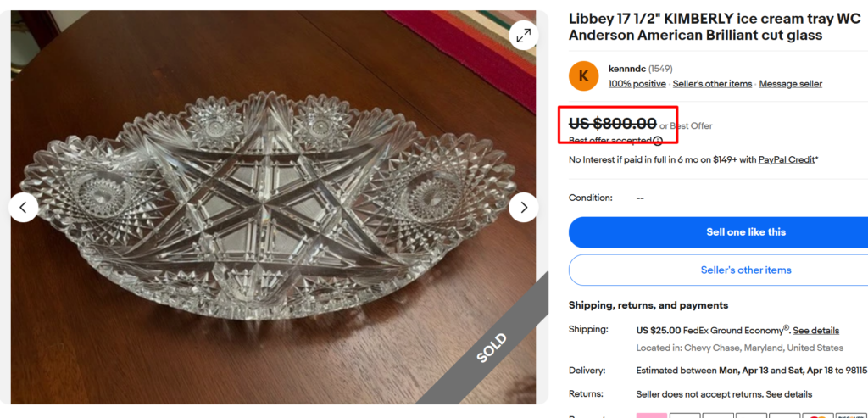Viewport: 868px width, 418px height.
Task: Click the Message seller link
Action: (790, 84)
